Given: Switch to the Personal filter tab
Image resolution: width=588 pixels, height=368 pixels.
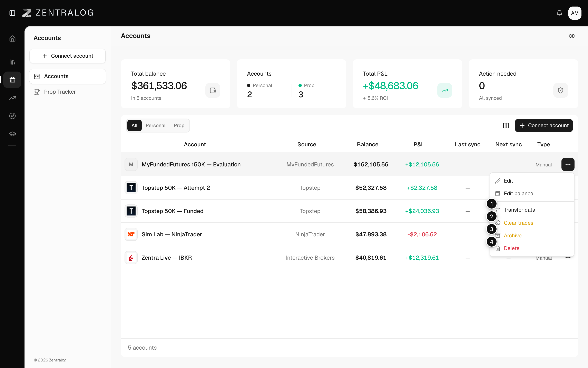Looking at the screenshot, I should [x=156, y=125].
